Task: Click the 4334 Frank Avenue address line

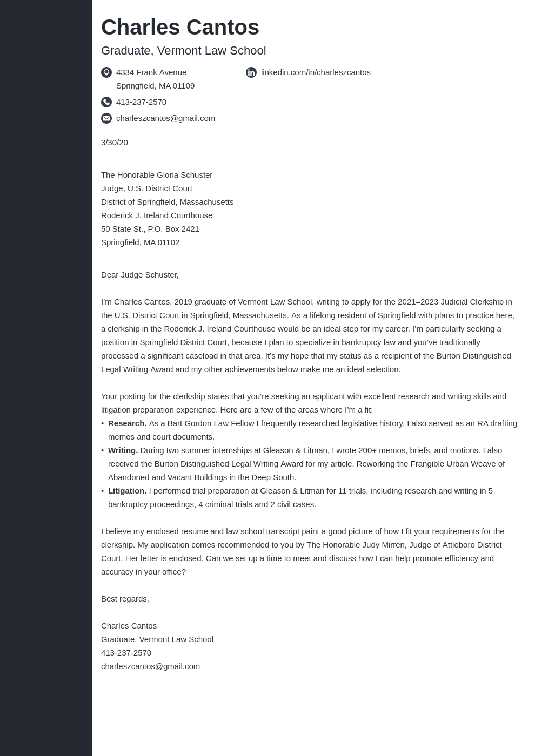Action: 151,72
